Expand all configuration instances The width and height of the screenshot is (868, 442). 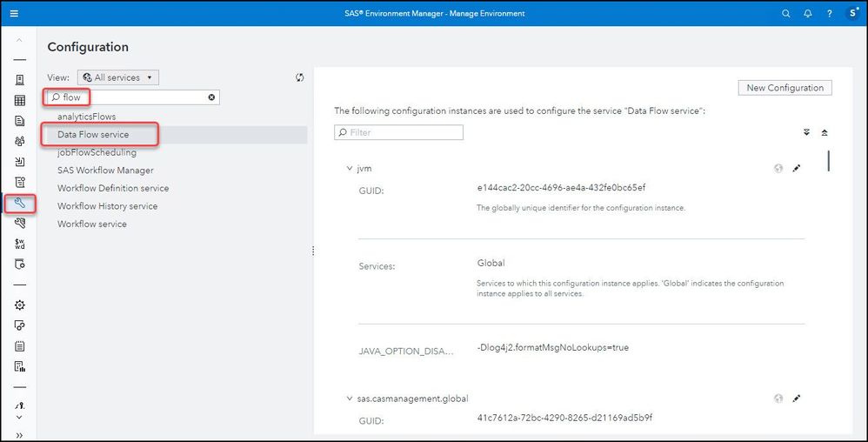tap(806, 132)
